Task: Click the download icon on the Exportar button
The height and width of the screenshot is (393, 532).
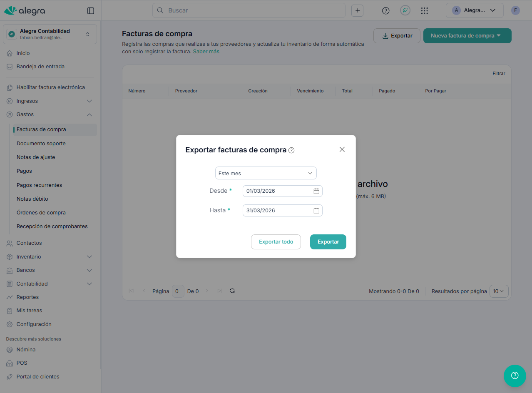Action: [x=385, y=36]
